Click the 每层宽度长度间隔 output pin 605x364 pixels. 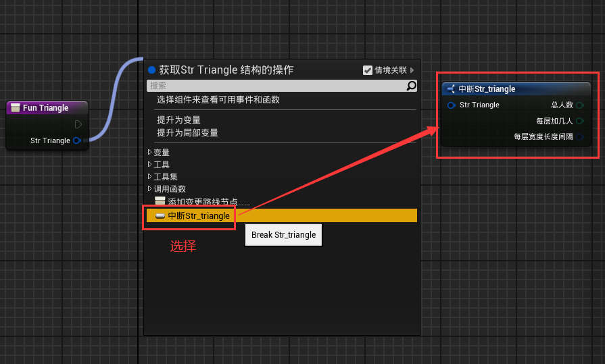pos(580,137)
